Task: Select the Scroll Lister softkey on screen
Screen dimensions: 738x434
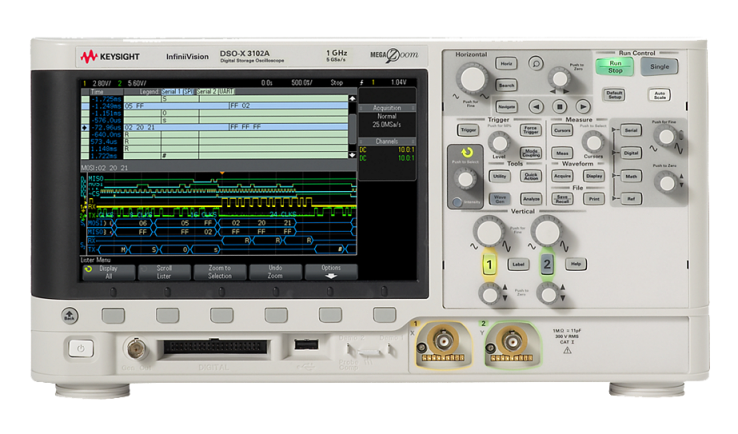Action: (x=164, y=272)
